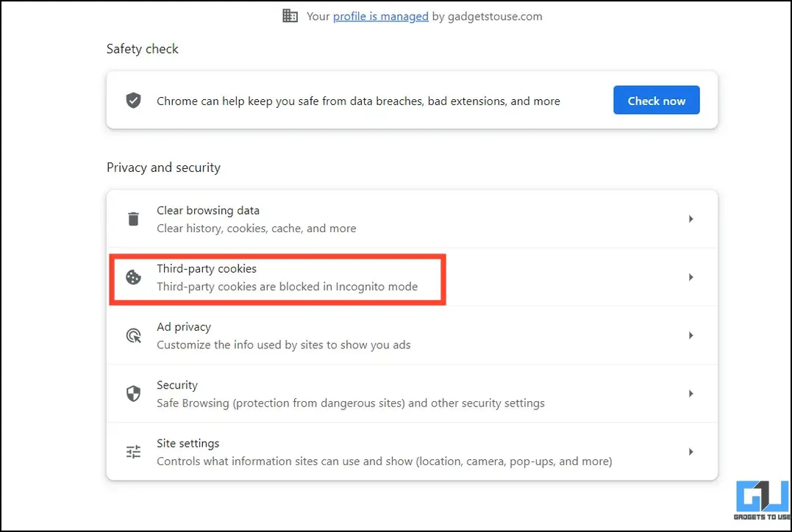Open the Ad privacy title
The image size is (792, 532).
pos(184,327)
